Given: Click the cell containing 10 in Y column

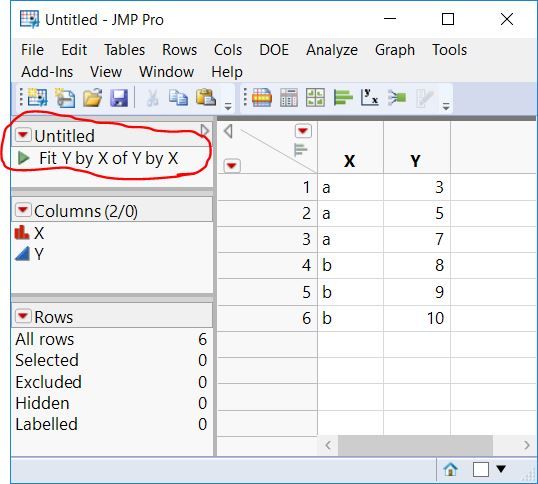Looking at the screenshot, I should pyautogui.click(x=417, y=318).
